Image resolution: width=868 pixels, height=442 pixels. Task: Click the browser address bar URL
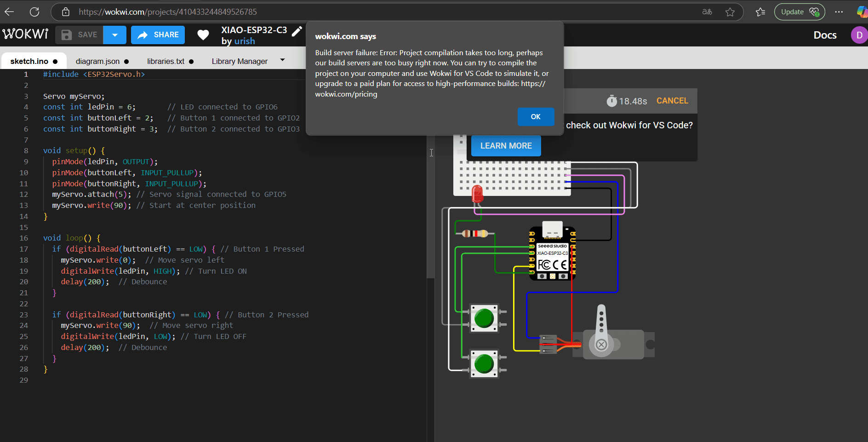pos(168,12)
